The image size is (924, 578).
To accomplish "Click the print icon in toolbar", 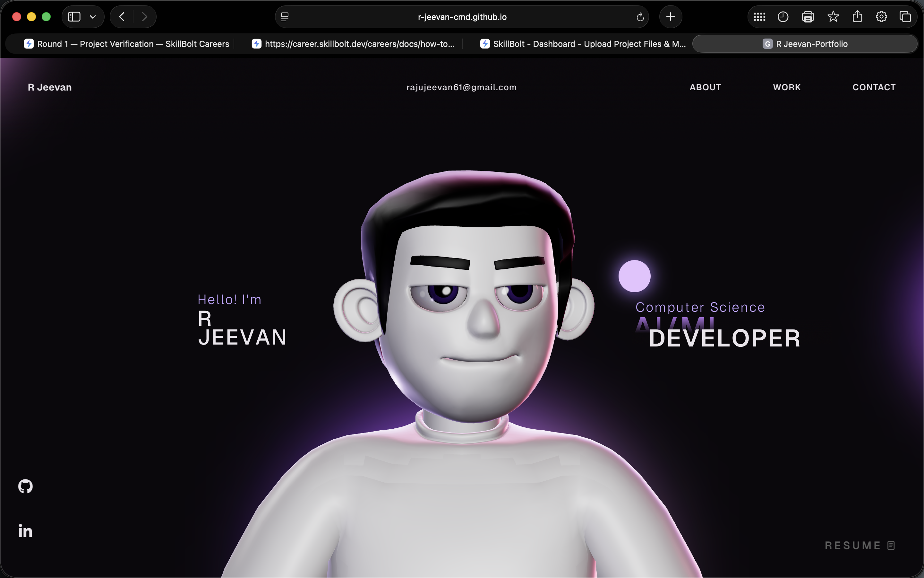I will click(808, 17).
